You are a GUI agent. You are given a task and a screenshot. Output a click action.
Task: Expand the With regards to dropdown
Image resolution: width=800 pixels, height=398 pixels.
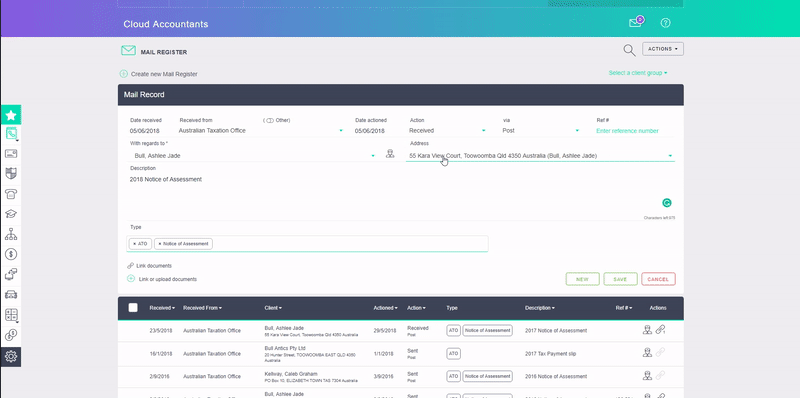pyautogui.click(x=373, y=156)
